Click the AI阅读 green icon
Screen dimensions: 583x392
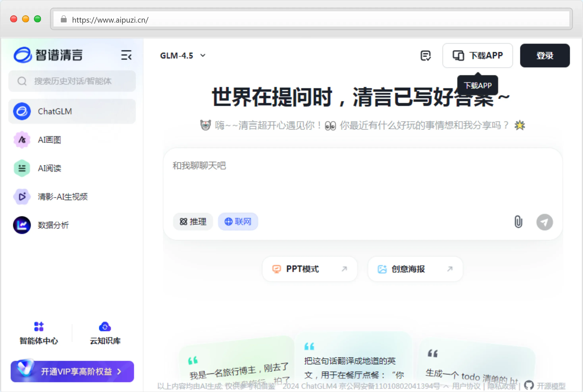click(x=22, y=168)
